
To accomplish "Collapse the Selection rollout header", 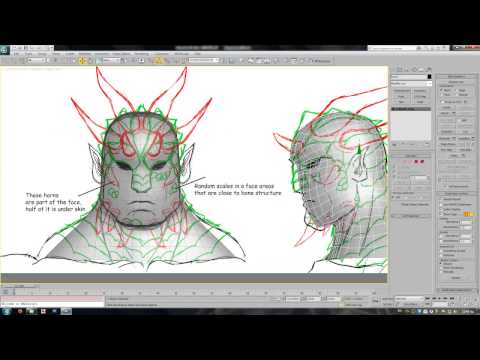I will click(x=411, y=156).
